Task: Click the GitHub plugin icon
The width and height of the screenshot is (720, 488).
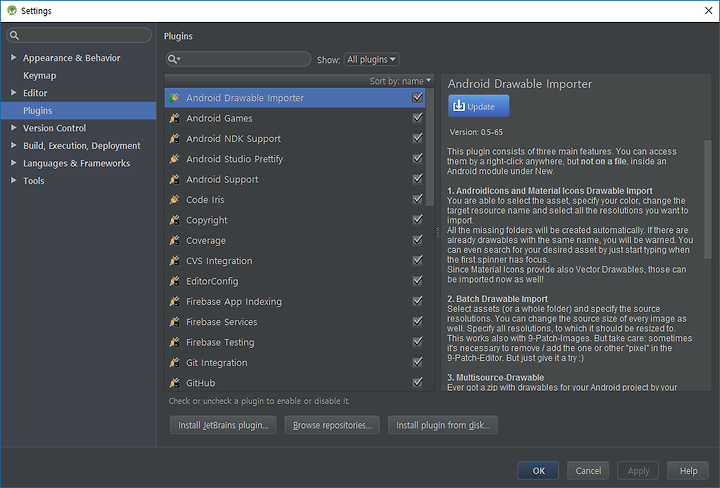Action: click(x=174, y=382)
